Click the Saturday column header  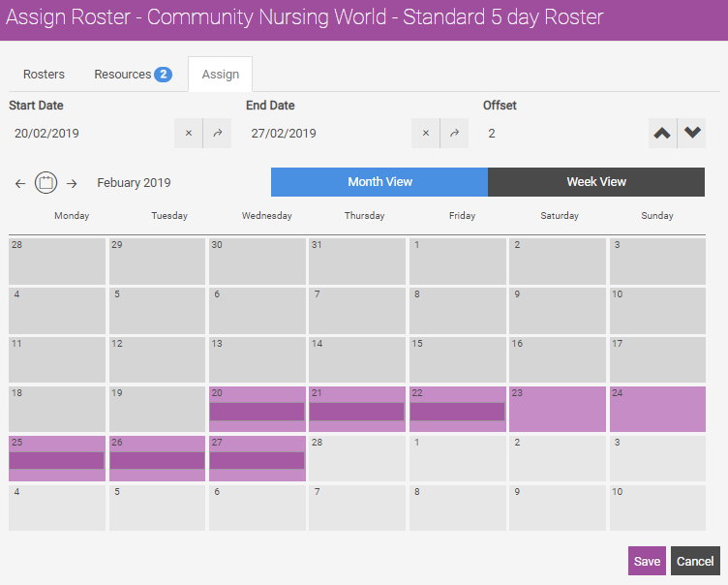point(560,216)
